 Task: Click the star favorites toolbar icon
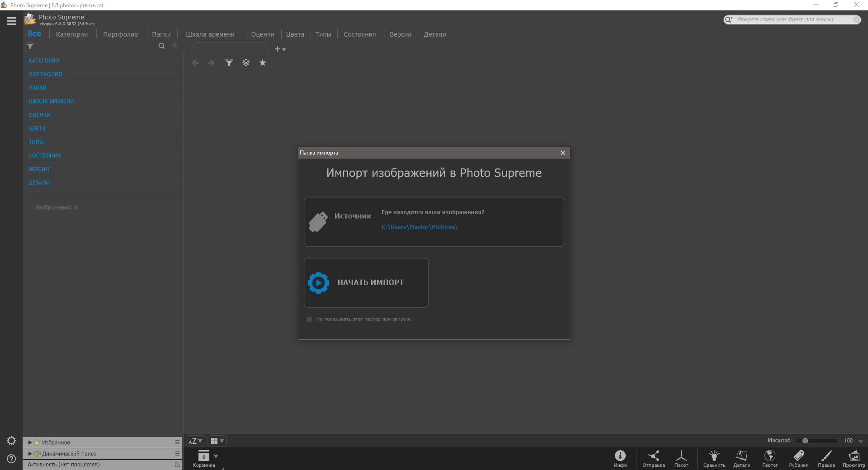263,63
